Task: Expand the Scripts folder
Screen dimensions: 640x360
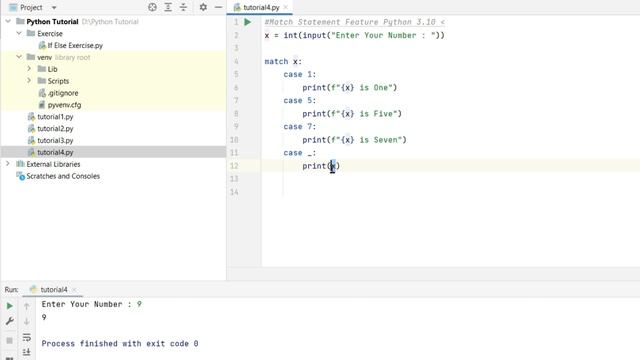Action: [29, 81]
